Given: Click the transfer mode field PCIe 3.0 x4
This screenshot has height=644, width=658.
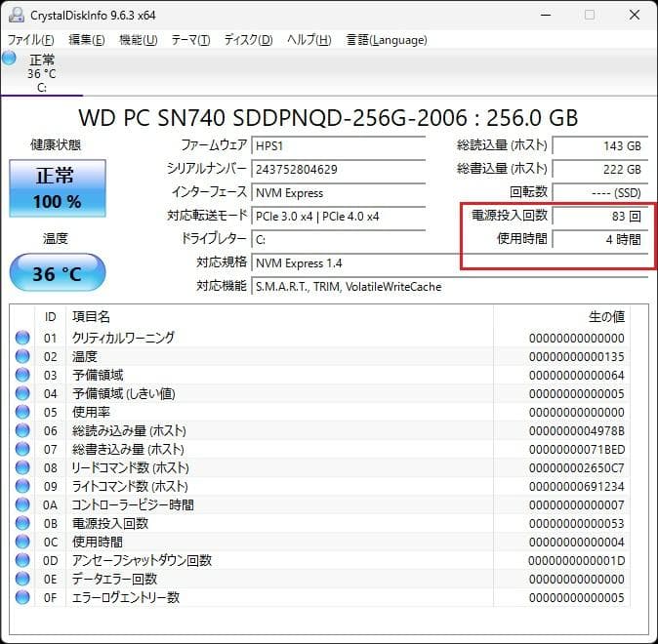Looking at the screenshot, I should click(338, 217).
